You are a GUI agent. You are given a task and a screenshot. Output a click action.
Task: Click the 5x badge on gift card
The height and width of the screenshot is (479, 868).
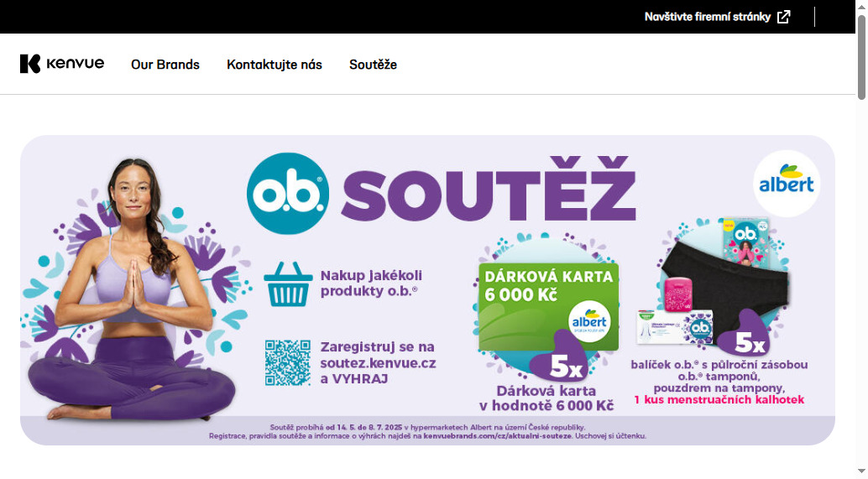559,362
